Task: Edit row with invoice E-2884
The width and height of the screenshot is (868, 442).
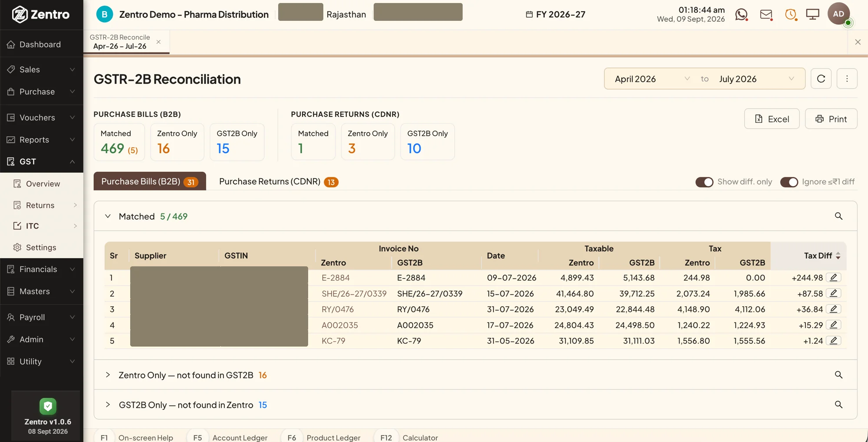Action: click(x=833, y=278)
